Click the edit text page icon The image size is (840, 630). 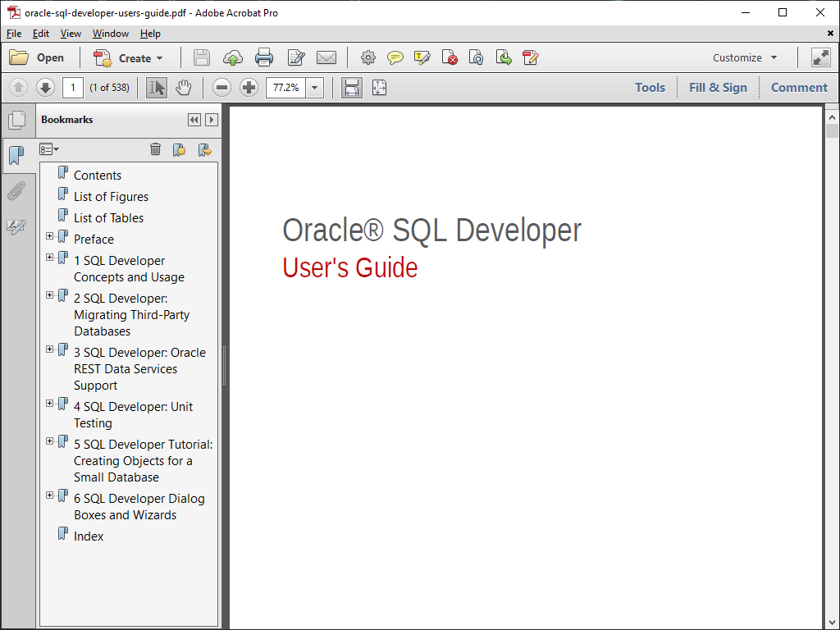(295, 57)
